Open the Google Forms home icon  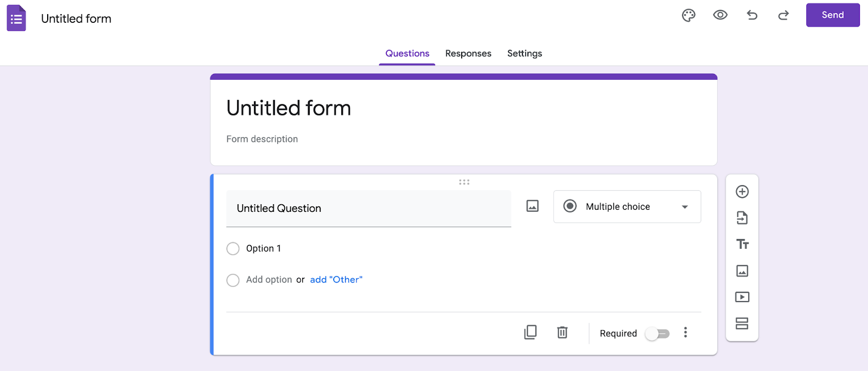(16, 18)
